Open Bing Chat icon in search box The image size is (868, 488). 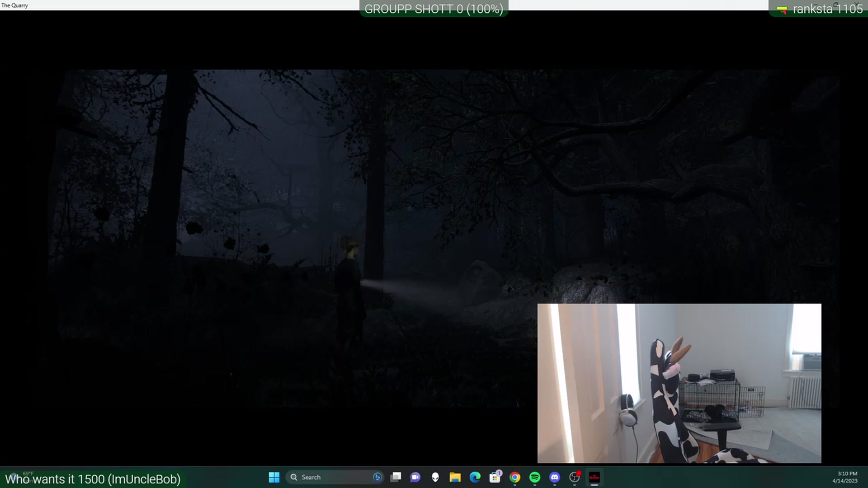[x=377, y=477]
